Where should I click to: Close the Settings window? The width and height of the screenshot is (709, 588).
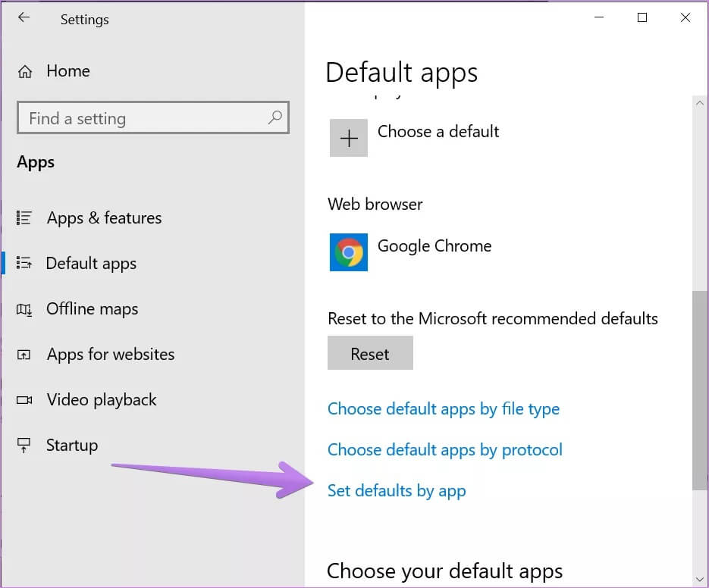[x=685, y=17]
